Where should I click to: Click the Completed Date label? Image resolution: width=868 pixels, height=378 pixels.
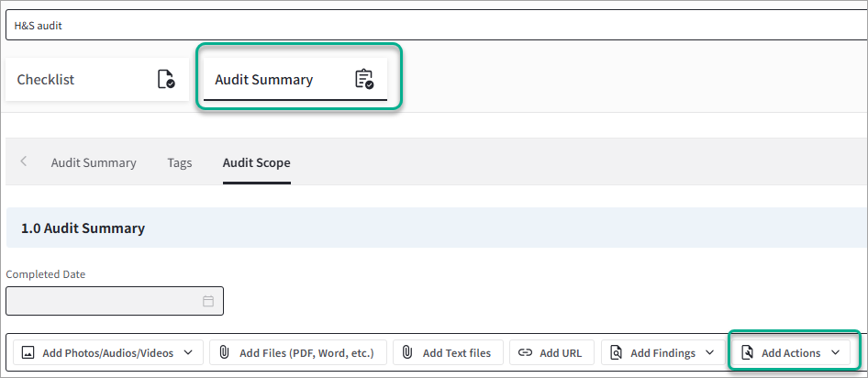click(x=45, y=274)
